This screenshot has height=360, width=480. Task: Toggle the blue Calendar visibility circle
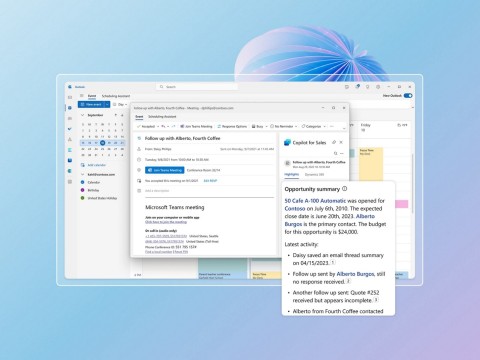pyautogui.click(x=83, y=182)
